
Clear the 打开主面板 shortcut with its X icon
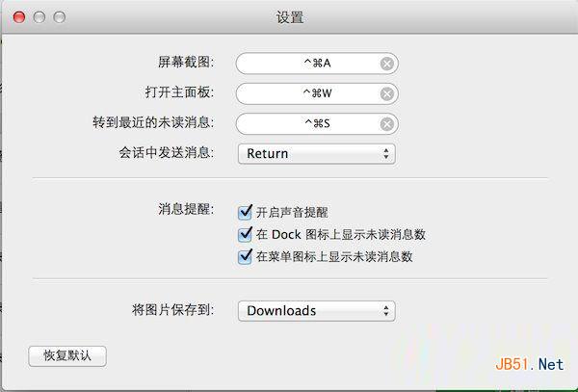point(386,94)
